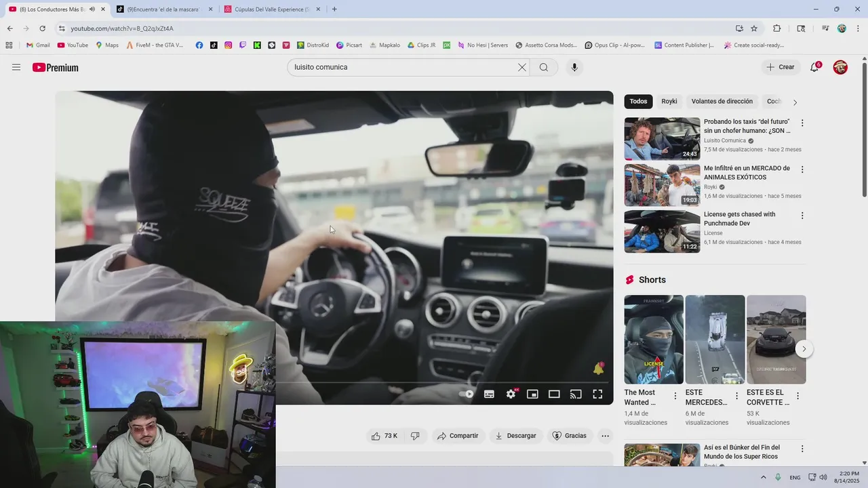Like the video with 73 K
Screen dimensions: 868x488
point(384,436)
